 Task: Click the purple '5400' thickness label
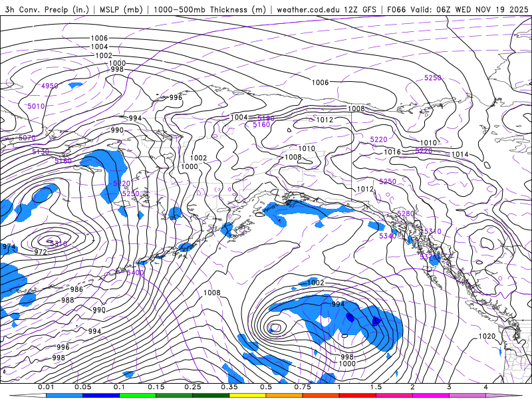coord(135,273)
